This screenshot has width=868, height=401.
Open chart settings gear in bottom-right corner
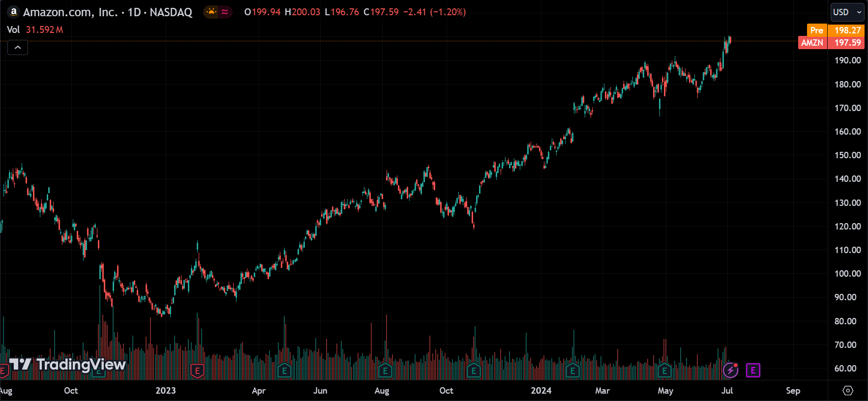(x=848, y=391)
